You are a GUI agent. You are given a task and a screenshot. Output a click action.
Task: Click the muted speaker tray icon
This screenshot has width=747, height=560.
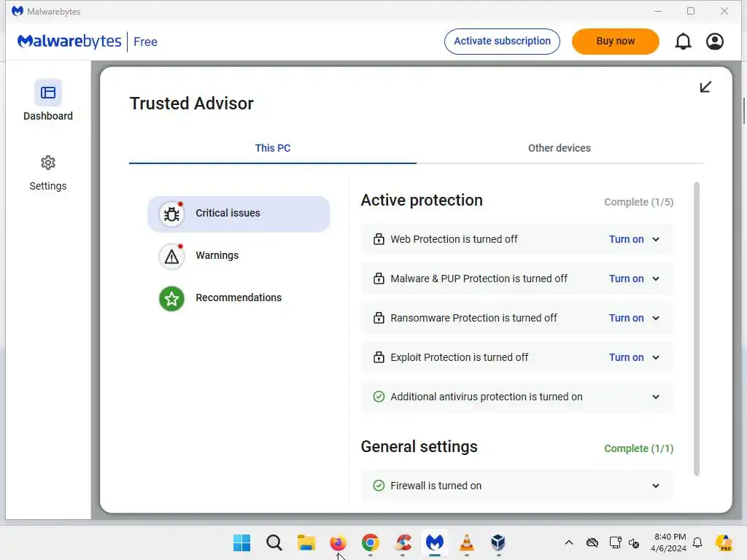(x=634, y=542)
